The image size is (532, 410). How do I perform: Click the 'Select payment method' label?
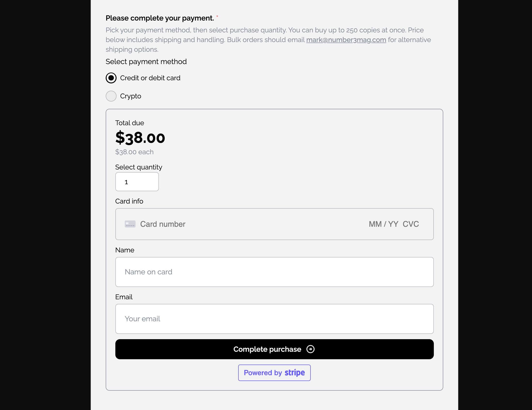(x=146, y=62)
